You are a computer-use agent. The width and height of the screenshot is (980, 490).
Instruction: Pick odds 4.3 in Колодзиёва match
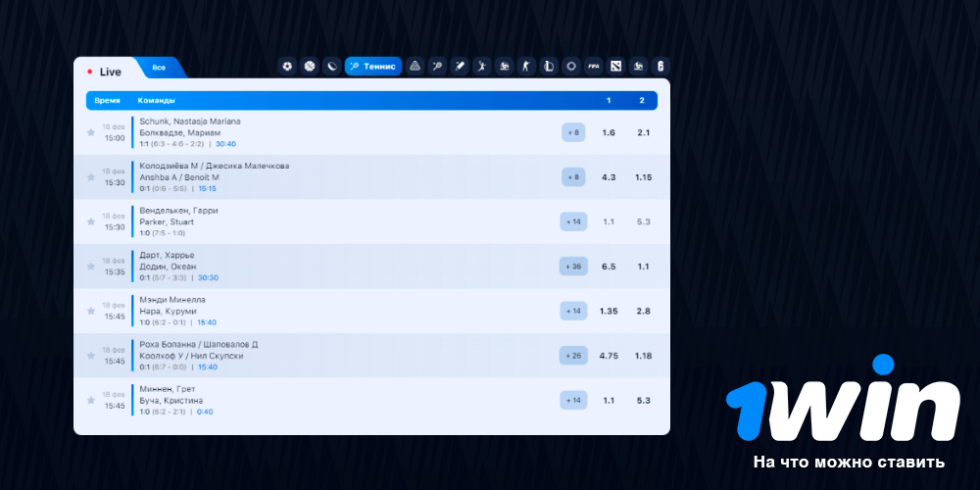point(609,177)
